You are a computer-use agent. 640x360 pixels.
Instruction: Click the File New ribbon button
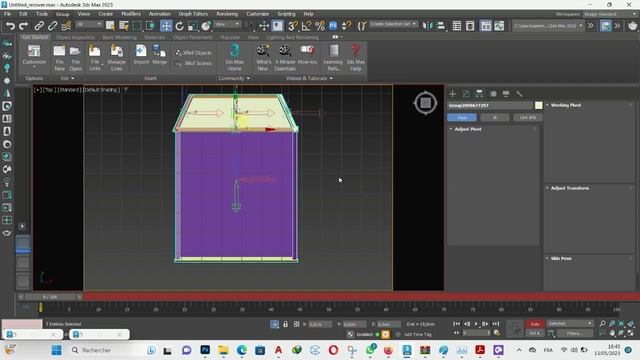tap(59, 58)
